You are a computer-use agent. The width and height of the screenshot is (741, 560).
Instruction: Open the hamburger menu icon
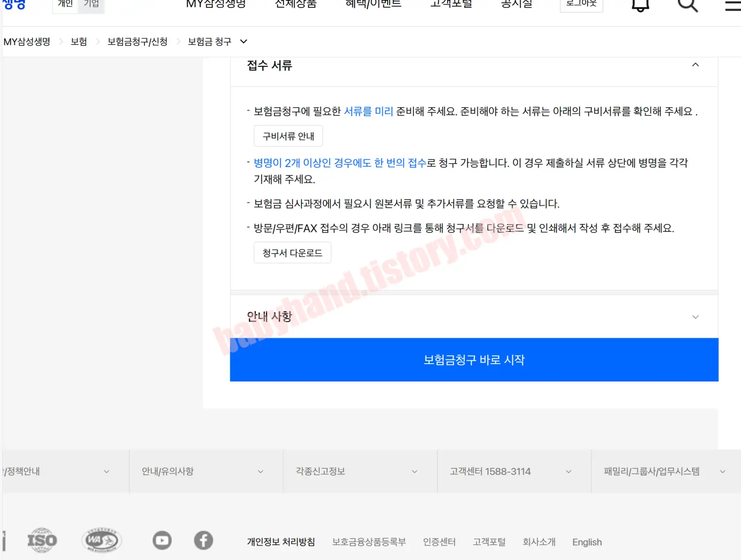coord(733,5)
